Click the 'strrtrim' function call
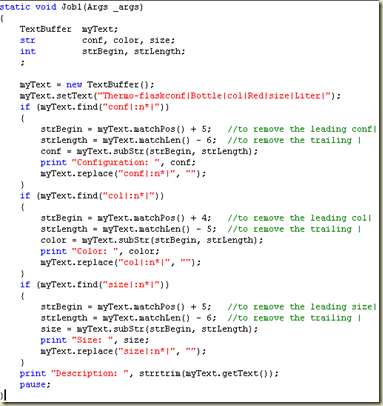This screenshot has height=406, width=383. pyautogui.click(x=160, y=374)
